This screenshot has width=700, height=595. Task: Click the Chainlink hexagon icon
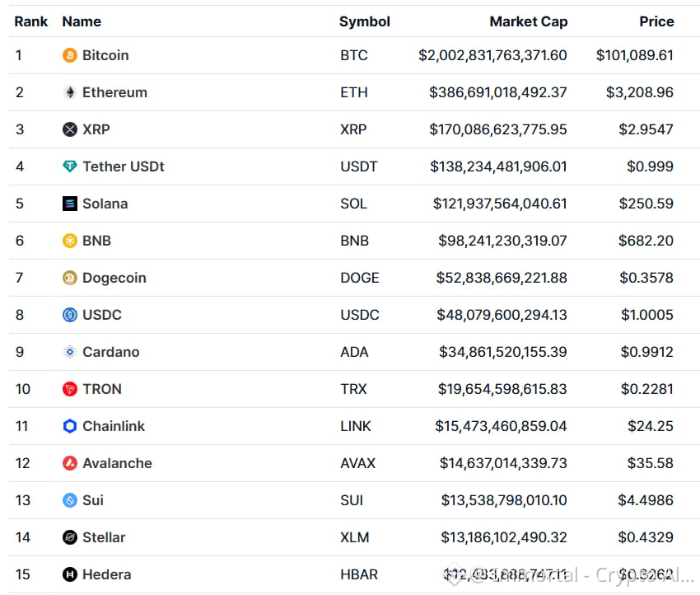click(x=70, y=426)
